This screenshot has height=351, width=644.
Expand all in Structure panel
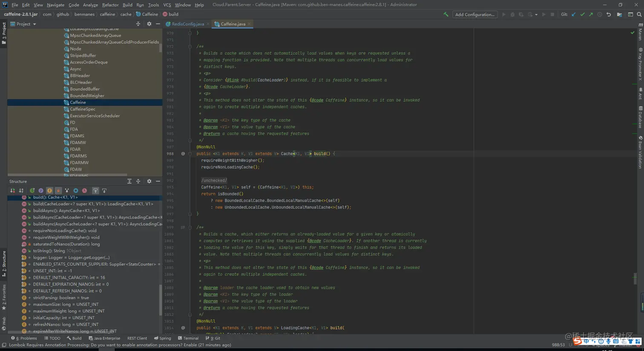[x=129, y=181]
